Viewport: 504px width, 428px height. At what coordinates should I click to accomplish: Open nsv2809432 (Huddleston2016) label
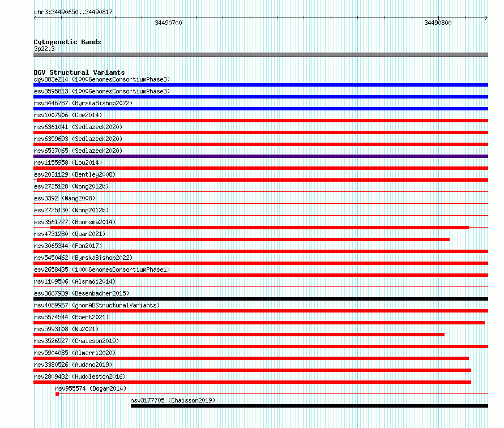tap(80, 376)
